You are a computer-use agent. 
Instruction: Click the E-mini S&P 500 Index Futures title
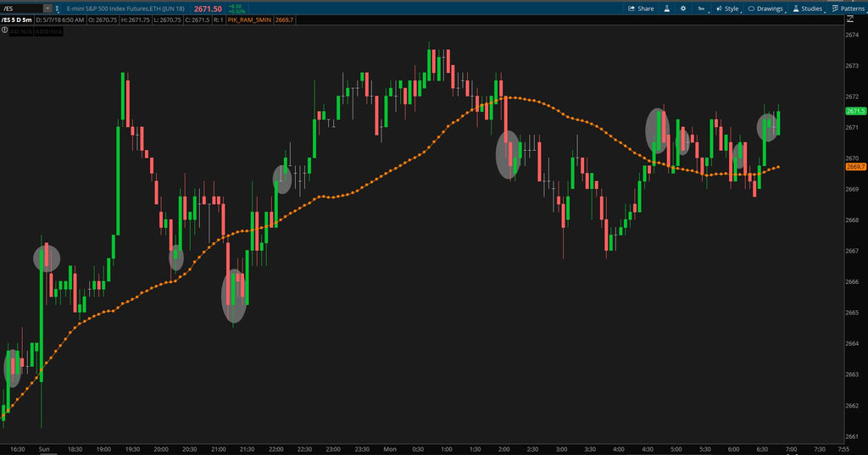pos(125,8)
